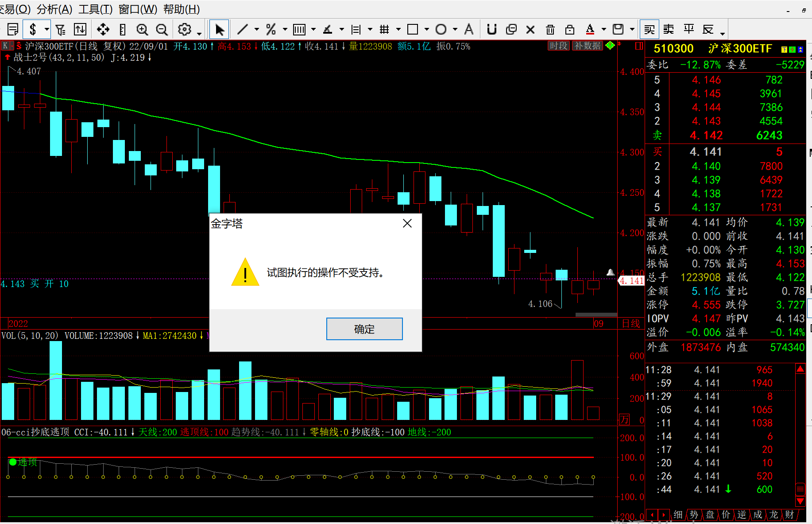Viewport: 812px width, 524px height.
Task: Click the right tab-scroll arrow
Action: coord(663,515)
